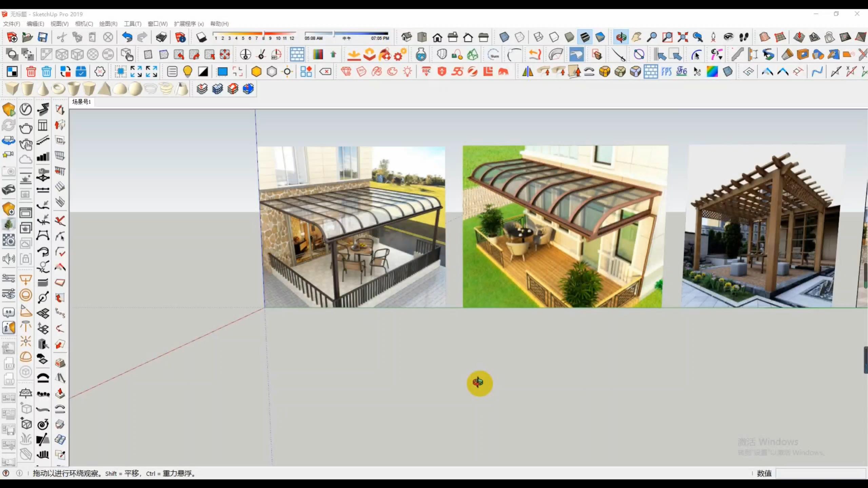Image resolution: width=868 pixels, height=488 pixels.
Task: Open the 绘图(R) menu
Action: pos(108,24)
